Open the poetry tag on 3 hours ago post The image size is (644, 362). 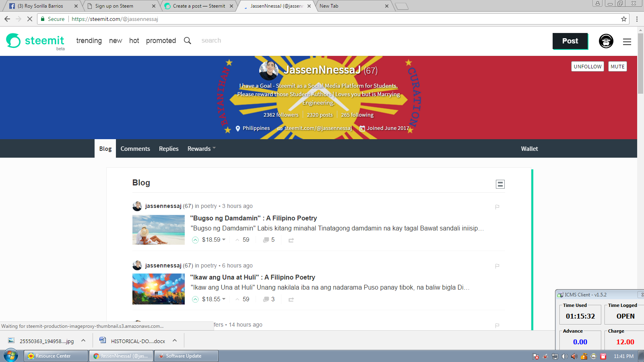pos(209,206)
